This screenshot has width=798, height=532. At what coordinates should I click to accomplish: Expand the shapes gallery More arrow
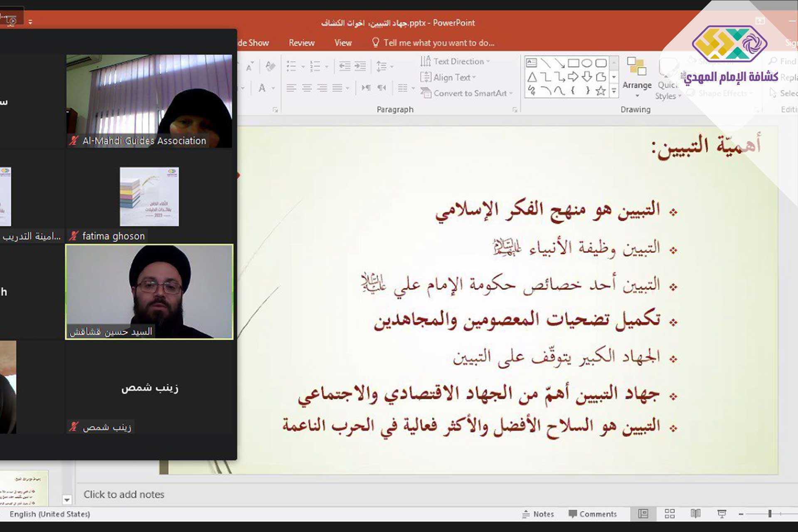(x=614, y=91)
